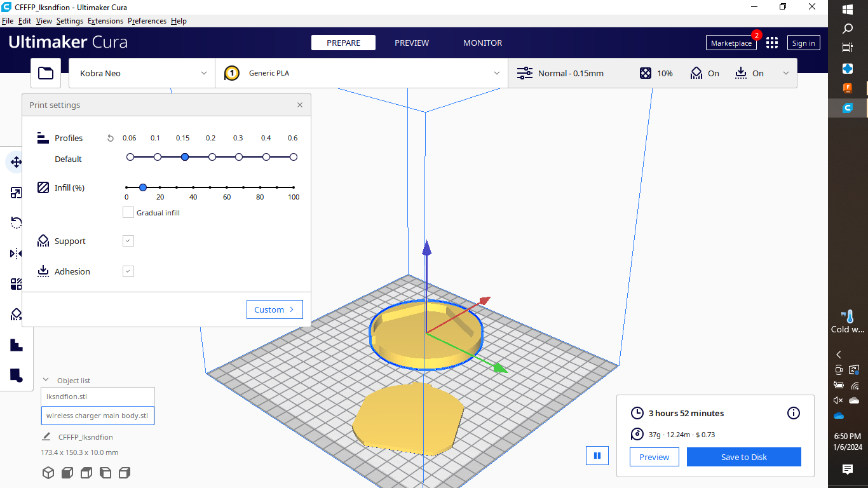Viewport: 868px width, 488px height.
Task: Open the Help menu
Action: (x=179, y=21)
